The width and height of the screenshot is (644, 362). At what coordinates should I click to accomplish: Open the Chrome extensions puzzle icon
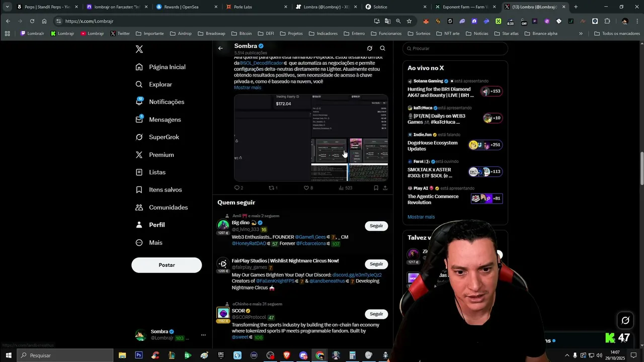607,21
